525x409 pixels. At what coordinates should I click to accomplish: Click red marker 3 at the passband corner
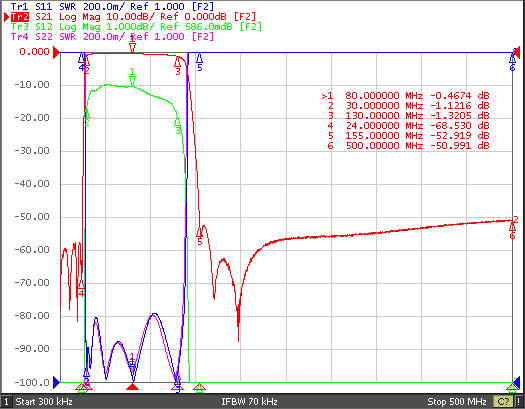(x=177, y=65)
